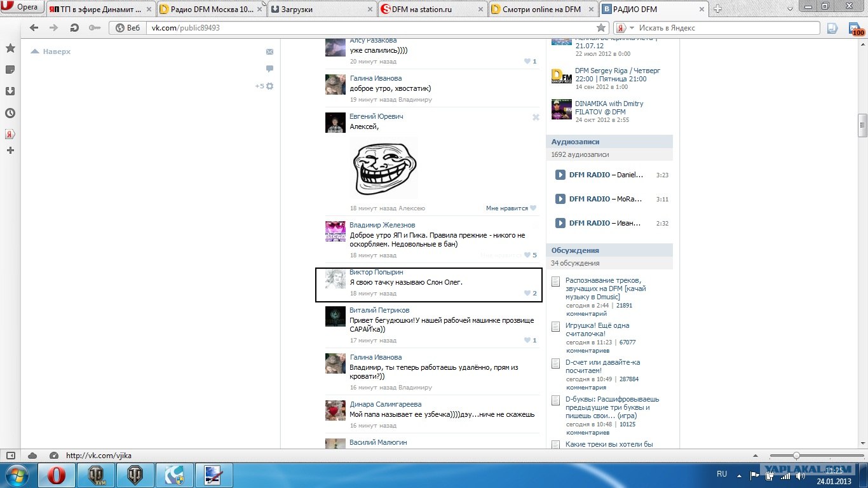This screenshot has width=868, height=488.
Task: Expand the closed tabs list arrow
Action: pyautogui.click(x=789, y=9)
